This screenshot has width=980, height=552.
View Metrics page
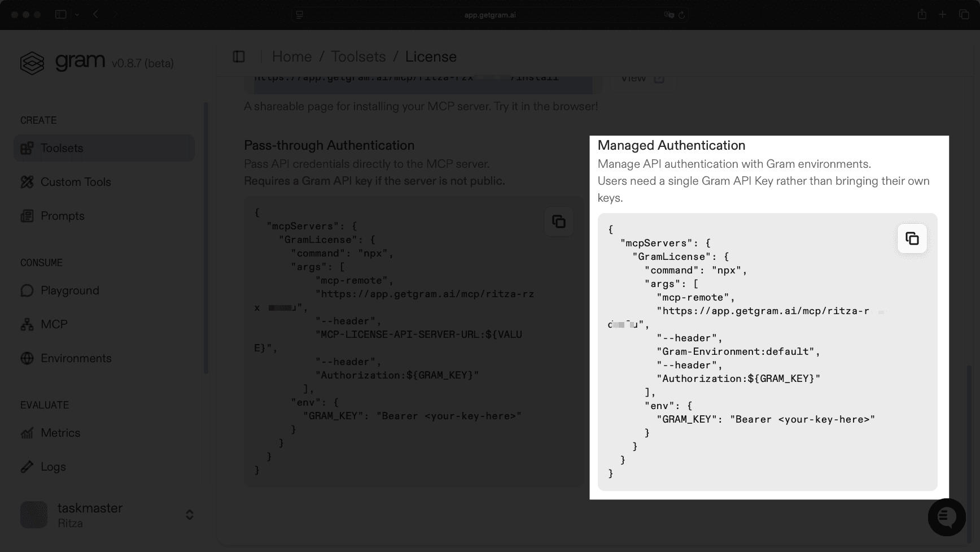click(x=60, y=433)
